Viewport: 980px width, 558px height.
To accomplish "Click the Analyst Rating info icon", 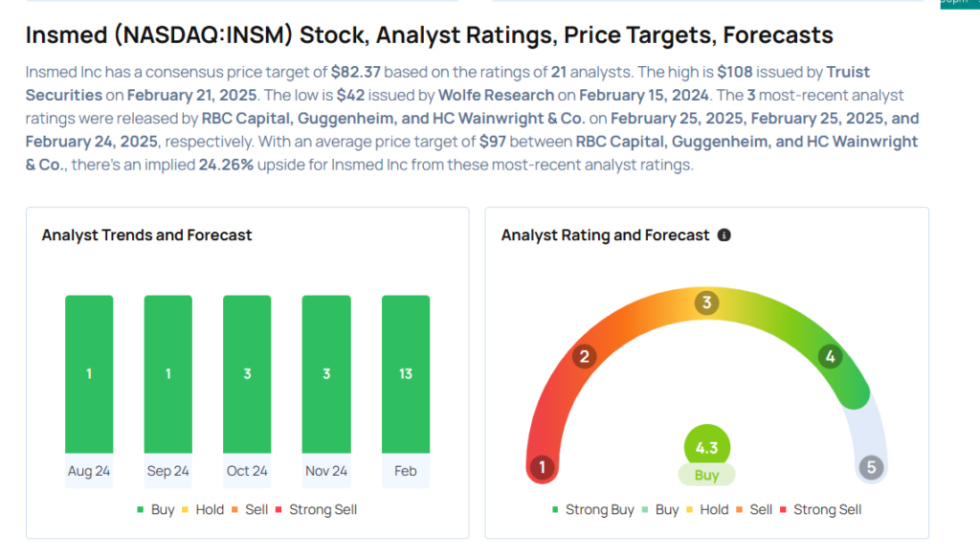I will pyautogui.click(x=724, y=235).
